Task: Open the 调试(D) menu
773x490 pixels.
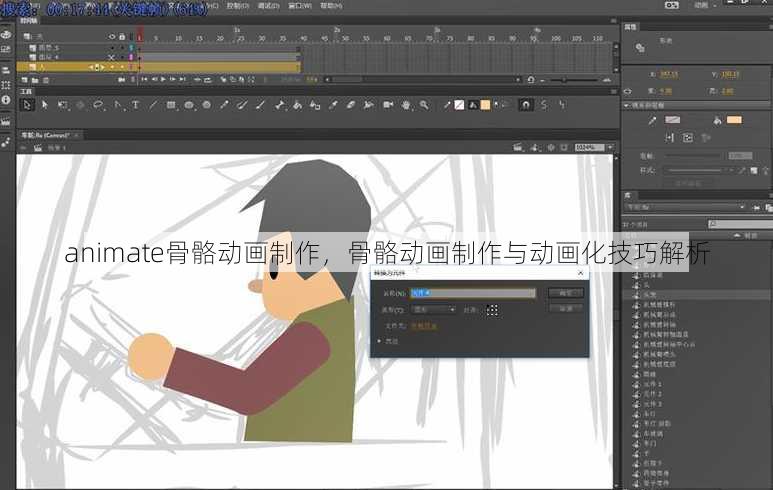Action: [x=269, y=5]
